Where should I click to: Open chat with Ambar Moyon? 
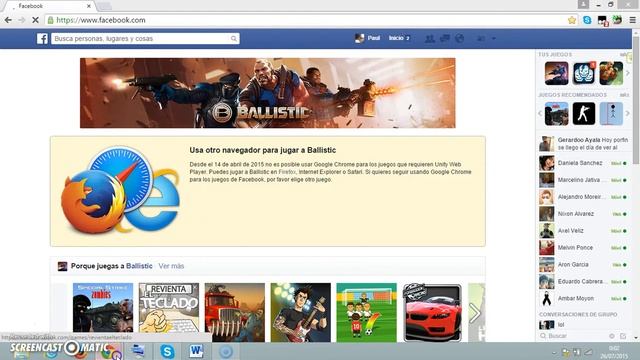584,298
